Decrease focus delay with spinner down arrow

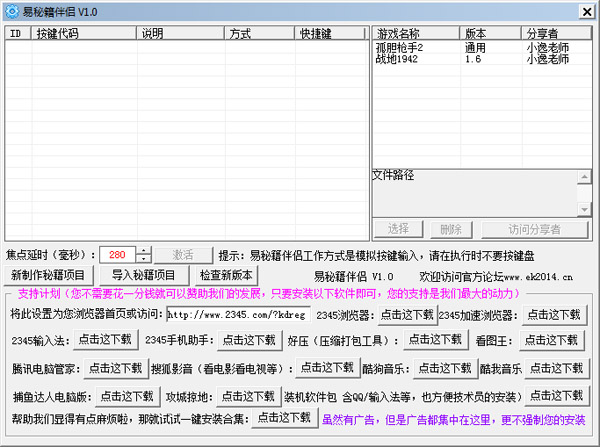click(145, 259)
